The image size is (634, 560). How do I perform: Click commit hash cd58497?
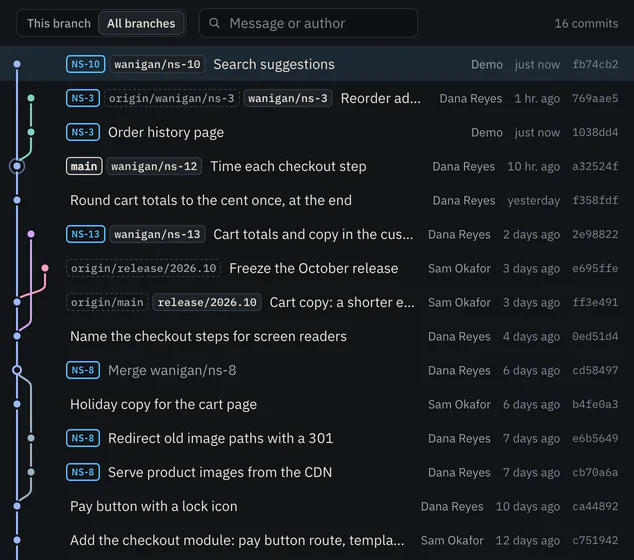point(595,370)
